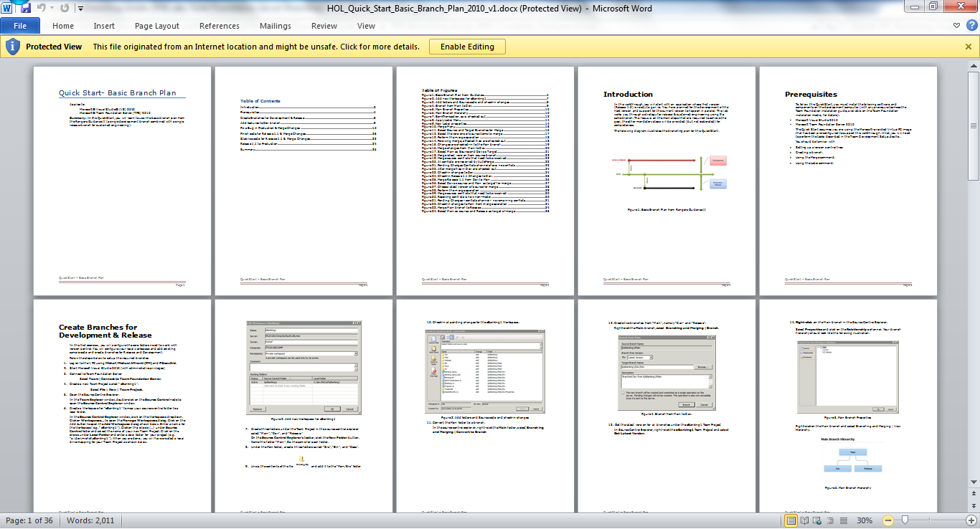Image resolution: width=980 pixels, height=529 pixels.
Task: Open the File tab
Action: [x=20, y=26]
